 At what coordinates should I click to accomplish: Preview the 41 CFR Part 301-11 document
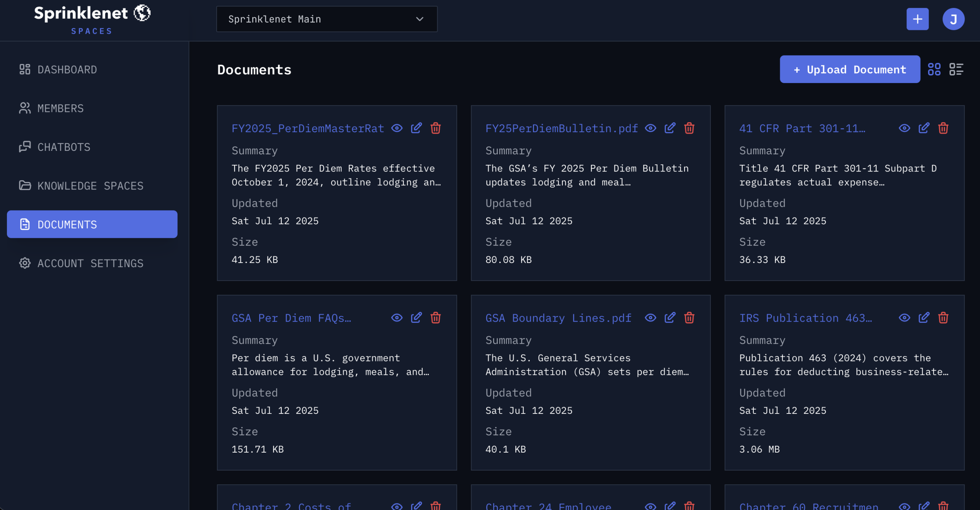point(904,128)
